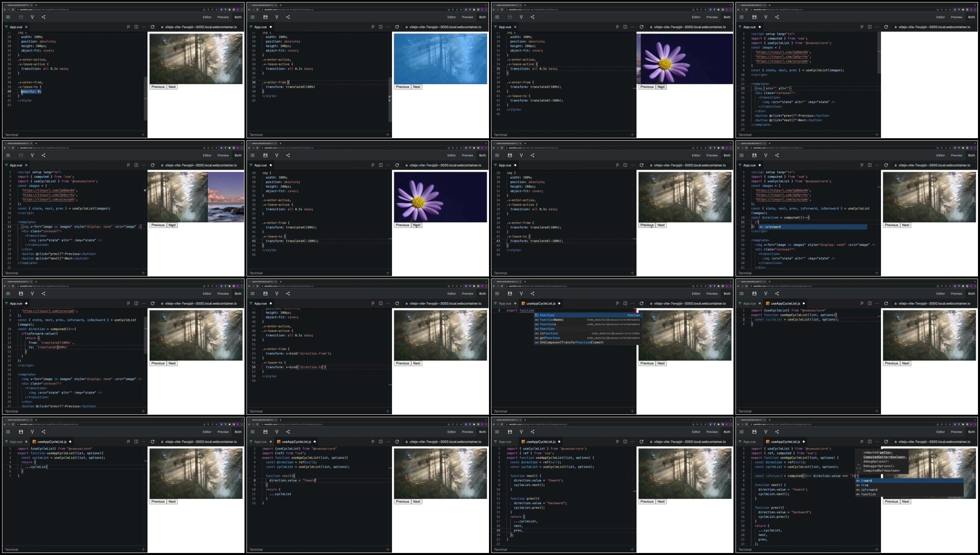Click the split editor icon in the full-flower frame
The width and height of the screenshot is (980, 555).
(x=381, y=165)
